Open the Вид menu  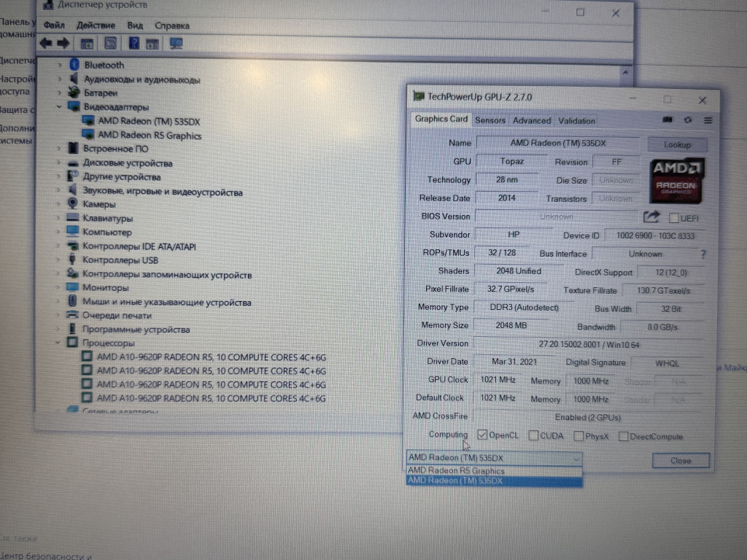click(x=135, y=26)
